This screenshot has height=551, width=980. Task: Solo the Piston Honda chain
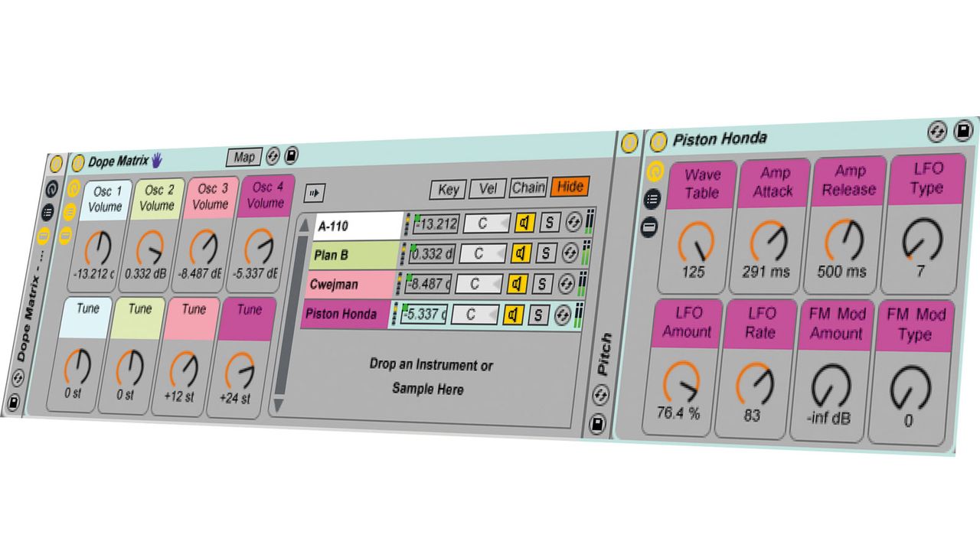[x=538, y=315]
